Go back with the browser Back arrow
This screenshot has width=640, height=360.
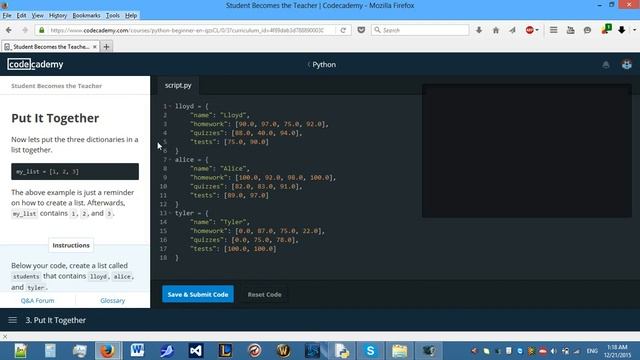[9, 30]
